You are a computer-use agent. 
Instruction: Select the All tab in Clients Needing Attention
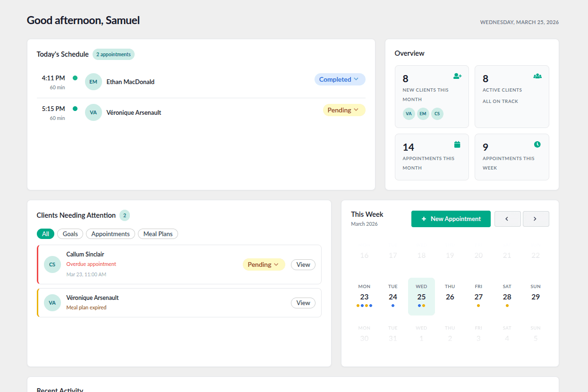[x=45, y=234]
